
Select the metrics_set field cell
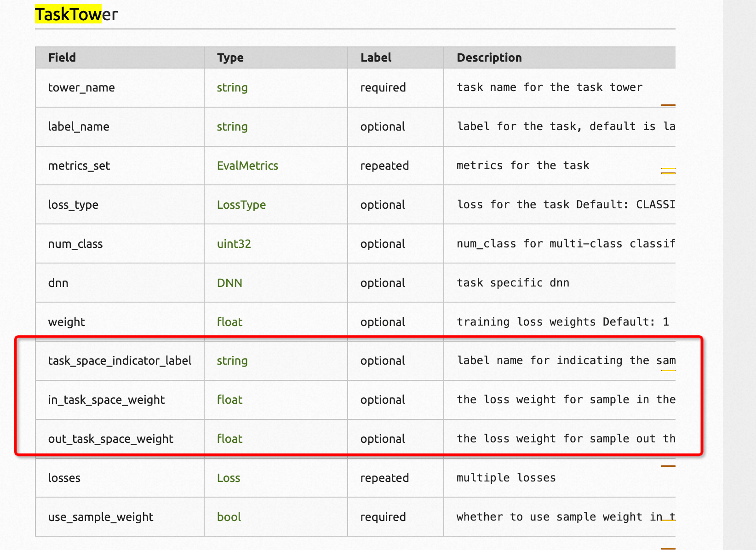pos(120,166)
